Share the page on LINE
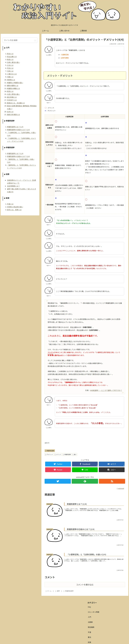 click(x=85, y=470)
